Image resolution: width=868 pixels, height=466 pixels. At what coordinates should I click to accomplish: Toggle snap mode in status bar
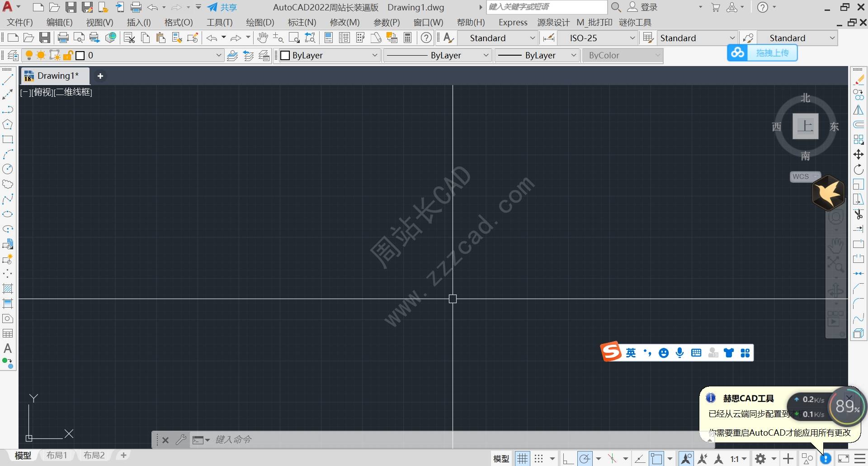point(539,459)
